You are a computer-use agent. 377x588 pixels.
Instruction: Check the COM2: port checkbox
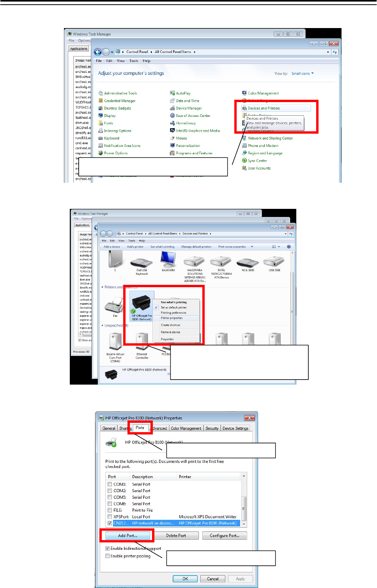click(110, 491)
